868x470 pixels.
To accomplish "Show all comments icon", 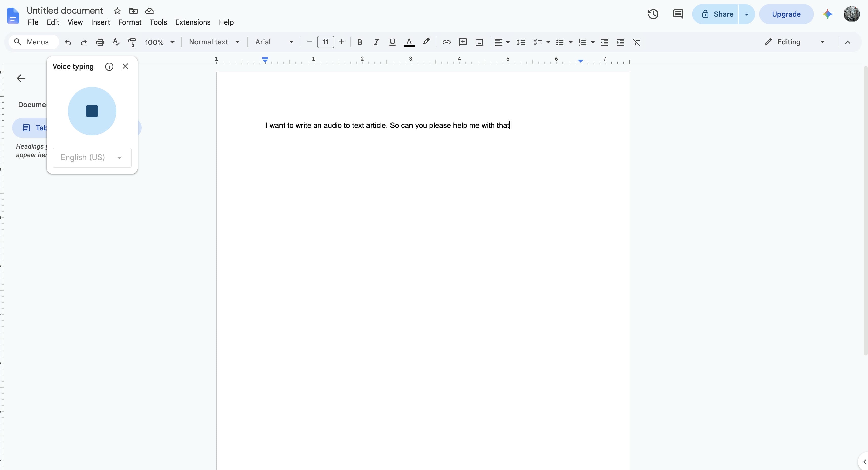I will tap(678, 14).
